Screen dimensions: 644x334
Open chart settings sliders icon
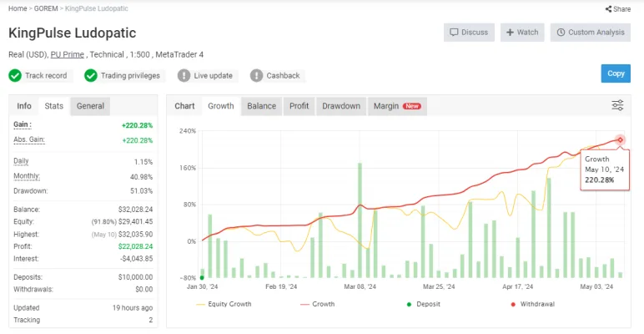coord(617,105)
